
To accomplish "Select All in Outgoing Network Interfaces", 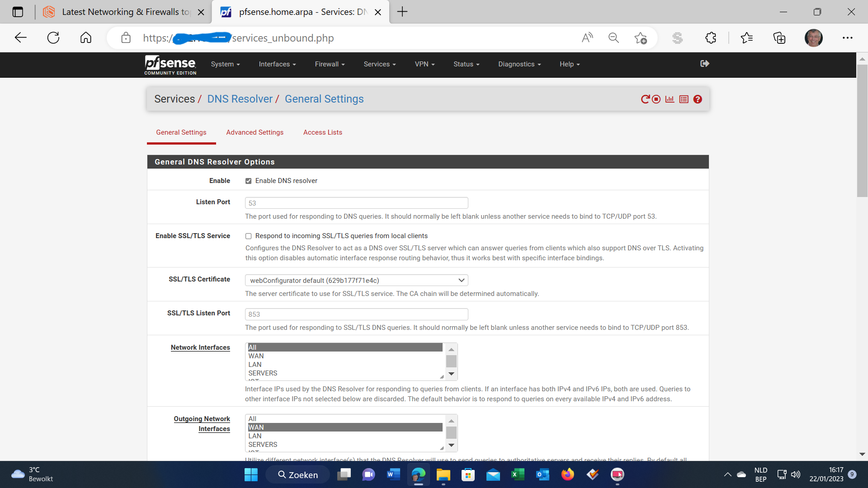I will [345, 419].
